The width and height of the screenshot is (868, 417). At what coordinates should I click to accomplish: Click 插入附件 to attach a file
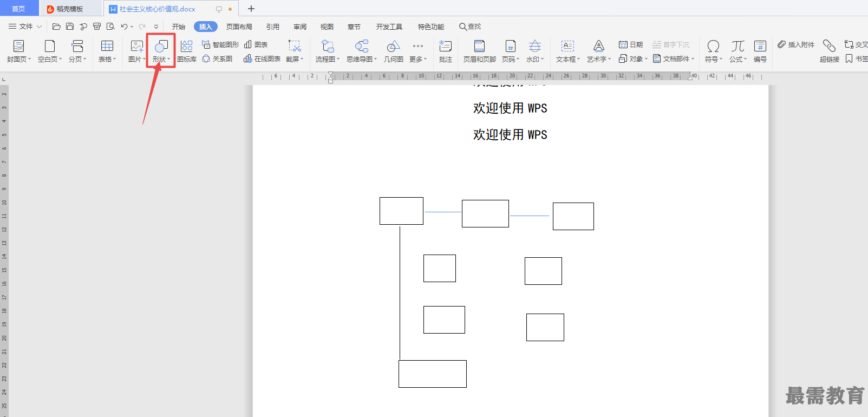tap(796, 44)
